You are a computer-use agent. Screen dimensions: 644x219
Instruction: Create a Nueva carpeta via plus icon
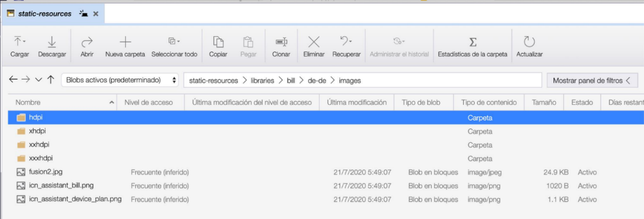tap(126, 42)
